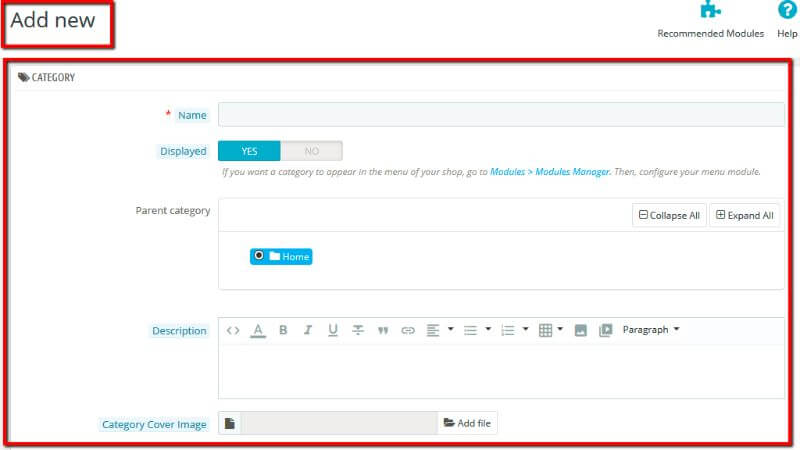
Task: Click the Description field label
Action: coord(179,331)
